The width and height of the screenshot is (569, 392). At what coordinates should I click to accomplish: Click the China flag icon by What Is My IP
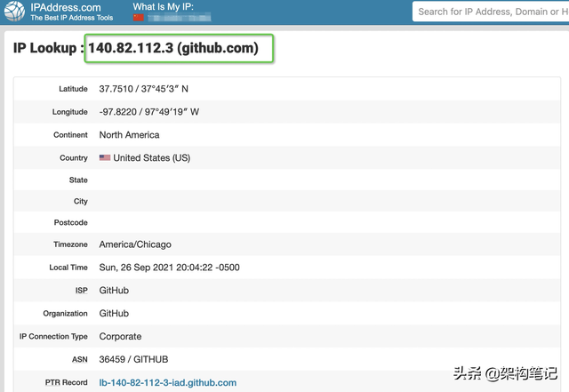(x=139, y=18)
